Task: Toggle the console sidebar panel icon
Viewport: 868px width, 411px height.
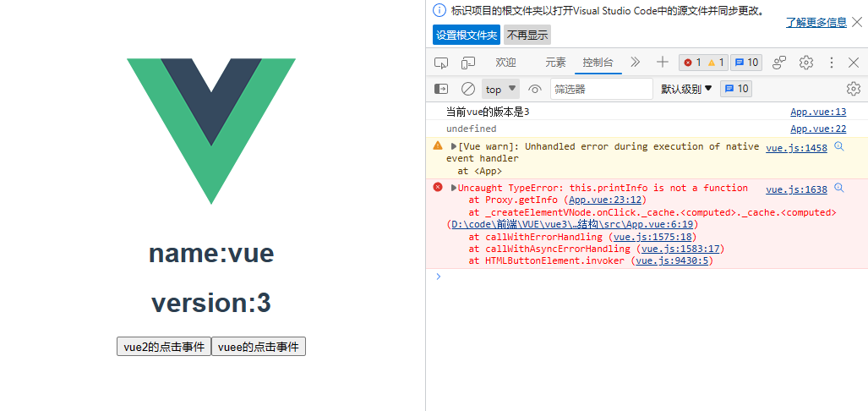Action: pyautogui.click(x=440, y=89)
